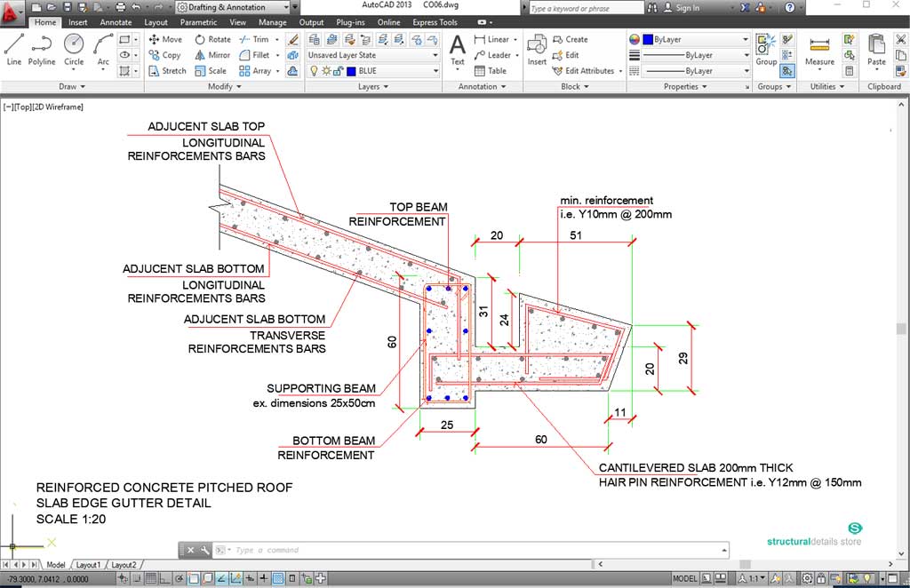Image resolution: width=910 pixels, height=588 pixels.
Task: Open the Measure utility
Action: click(819, 51)
